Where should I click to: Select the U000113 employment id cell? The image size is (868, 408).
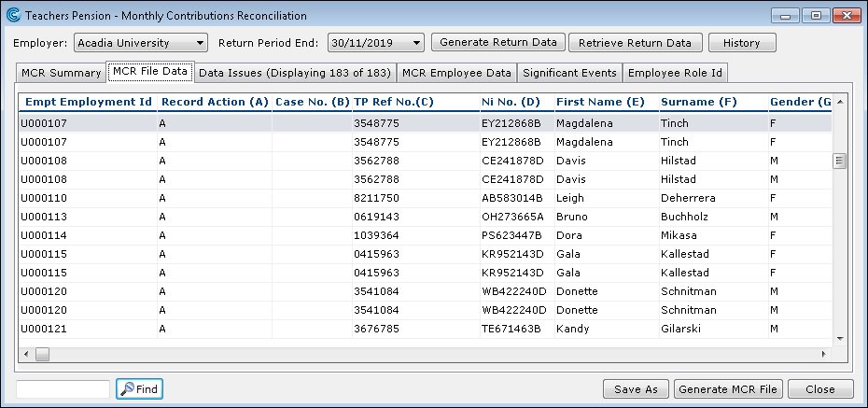coord(88,217)
